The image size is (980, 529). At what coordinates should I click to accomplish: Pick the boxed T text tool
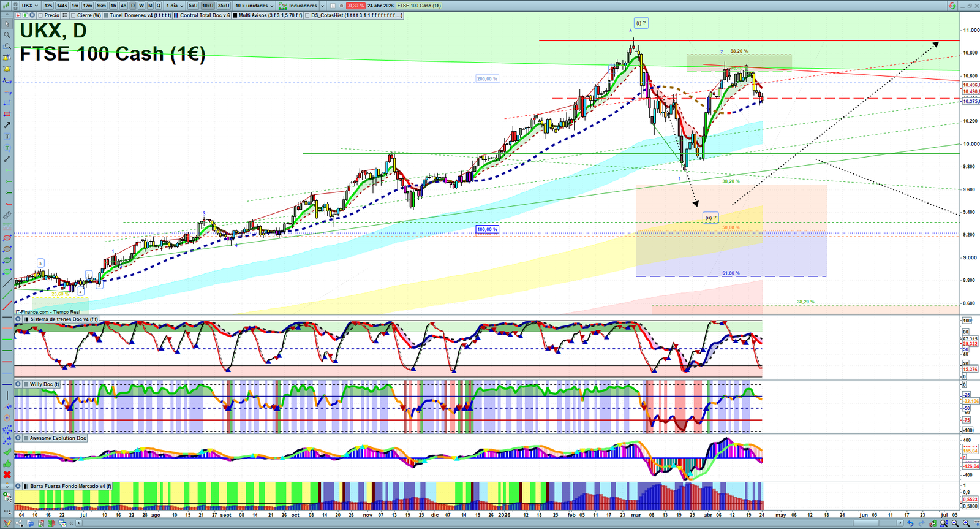tap(7, 137)
